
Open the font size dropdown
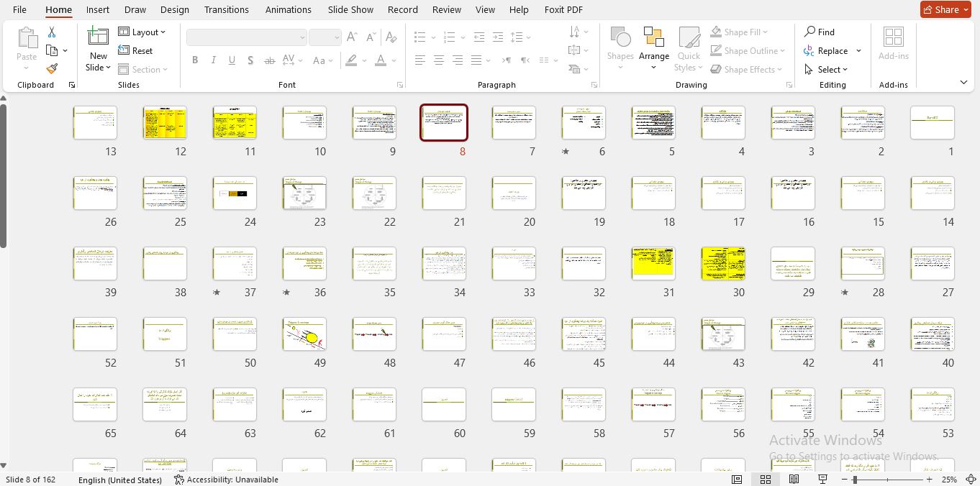pos(335,37)
